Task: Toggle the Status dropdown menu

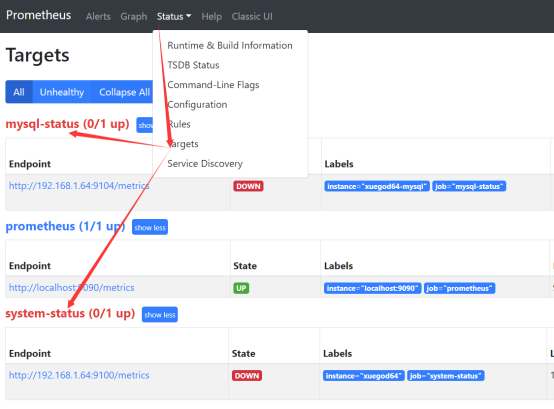Action: (174, 17)
